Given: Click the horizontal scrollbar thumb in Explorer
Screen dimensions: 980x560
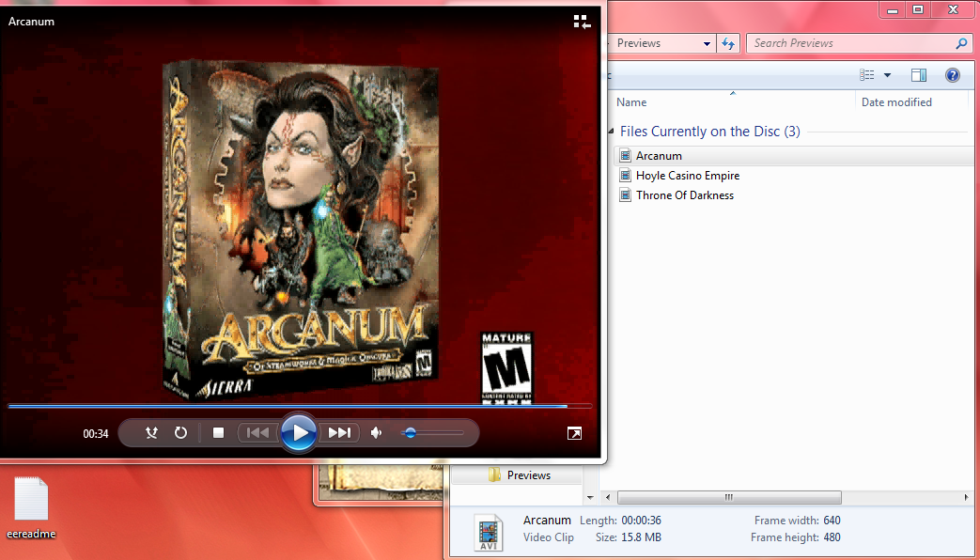Looking at the screenshot, I should click(x=729, y=497).
